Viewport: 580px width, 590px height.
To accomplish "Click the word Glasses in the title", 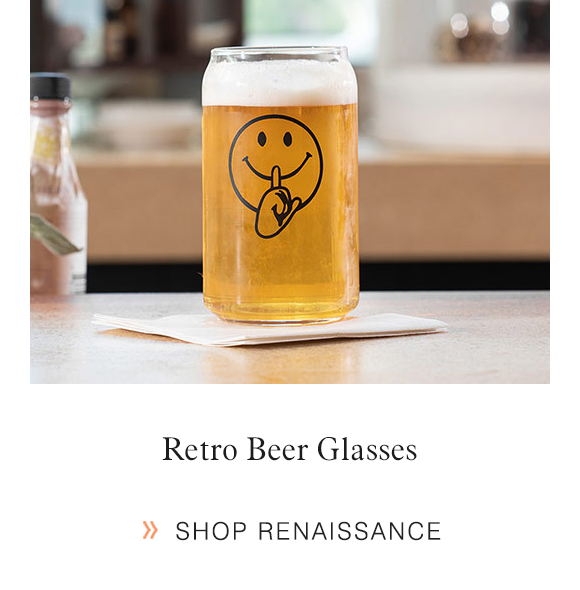I will pyautogui.click(x=367, y=449).
